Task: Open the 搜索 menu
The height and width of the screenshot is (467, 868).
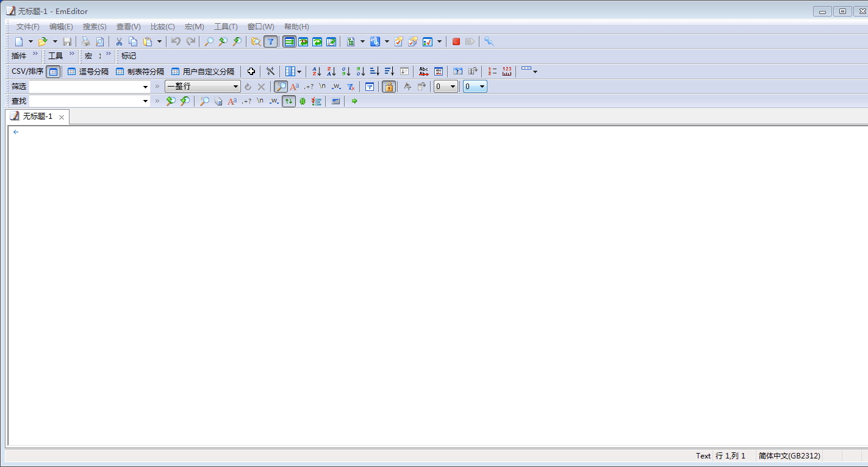Action: [x=94, y=26]
